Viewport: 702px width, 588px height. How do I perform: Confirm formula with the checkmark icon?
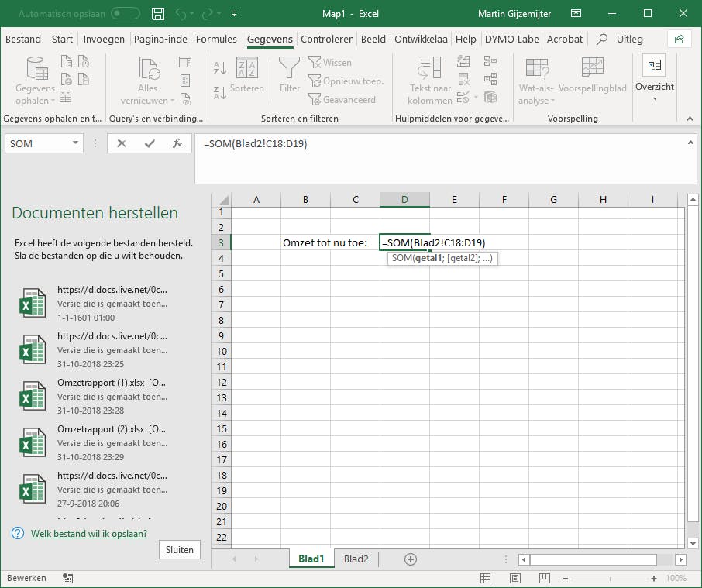point(150,143)
